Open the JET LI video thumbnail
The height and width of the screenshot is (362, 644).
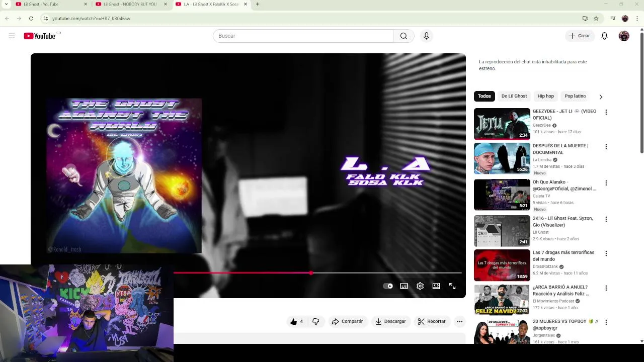(x=502, y=124)
